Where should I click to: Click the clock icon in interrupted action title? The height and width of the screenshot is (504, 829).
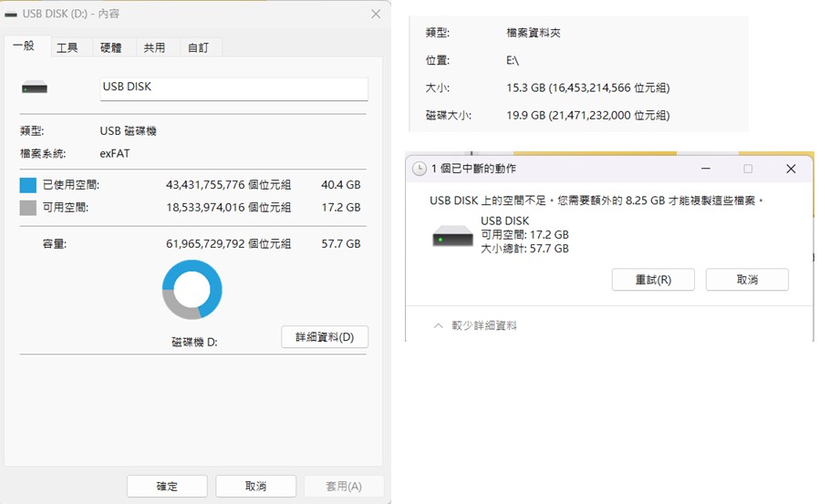coord(419,169)
